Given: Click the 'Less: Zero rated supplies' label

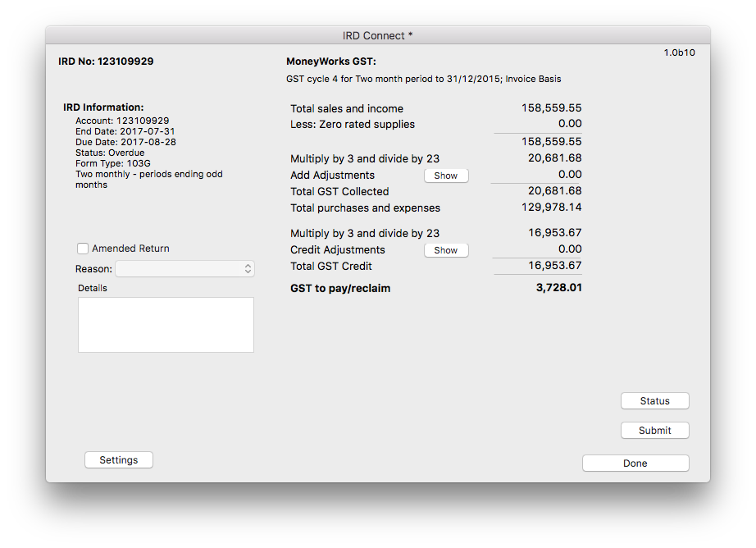Looking at the screenshot, I should pyautogui.click(x=353, y=124).
